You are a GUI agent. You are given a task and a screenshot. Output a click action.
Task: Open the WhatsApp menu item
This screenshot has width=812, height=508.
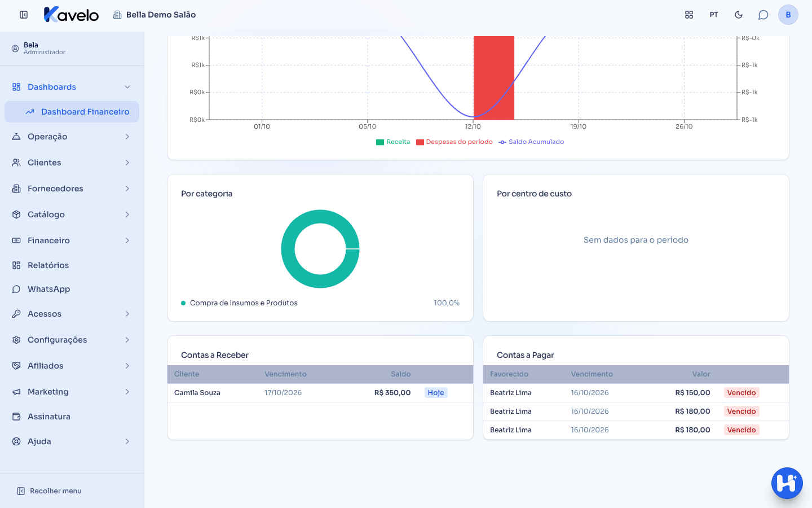click(72, 289)
